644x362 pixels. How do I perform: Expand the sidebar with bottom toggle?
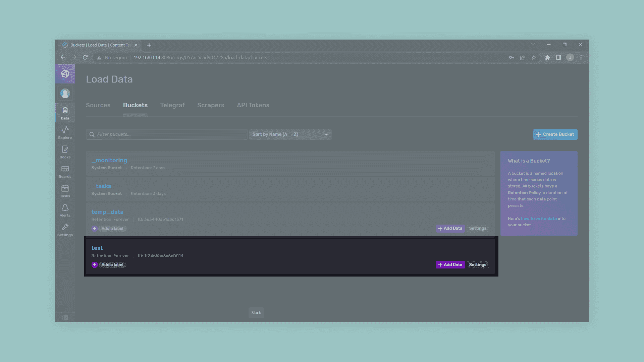tap(65, 317)
